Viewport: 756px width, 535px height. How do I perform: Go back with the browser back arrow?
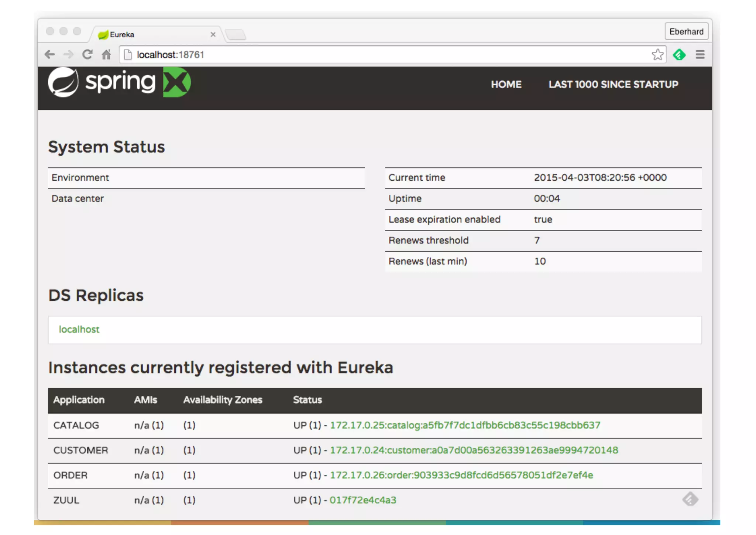tap(49, 55)
